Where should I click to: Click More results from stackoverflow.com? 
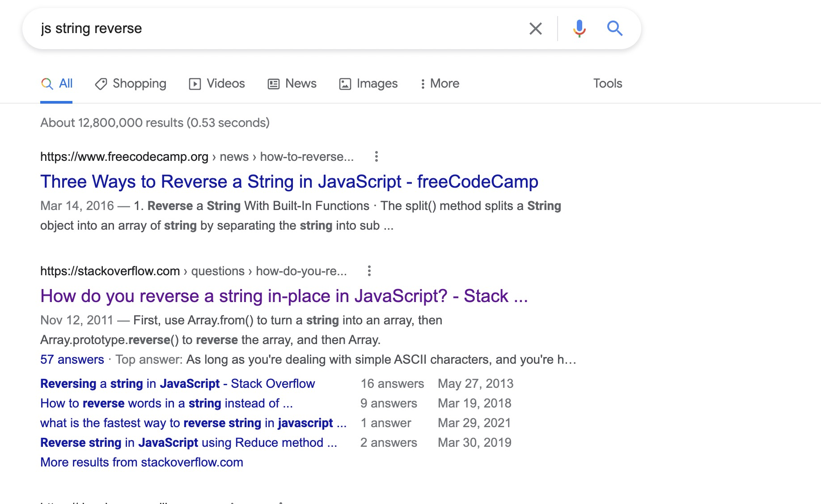coord(142,462)
